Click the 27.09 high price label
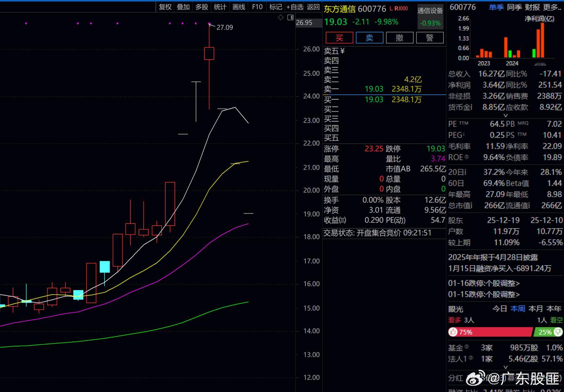Screen dimensions: 564x392 pyautogui.click(x=225, y=27)
